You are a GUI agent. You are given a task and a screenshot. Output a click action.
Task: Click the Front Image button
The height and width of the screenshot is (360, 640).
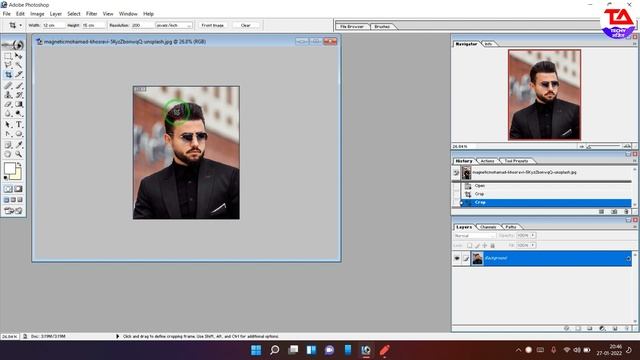pos(213,25)
